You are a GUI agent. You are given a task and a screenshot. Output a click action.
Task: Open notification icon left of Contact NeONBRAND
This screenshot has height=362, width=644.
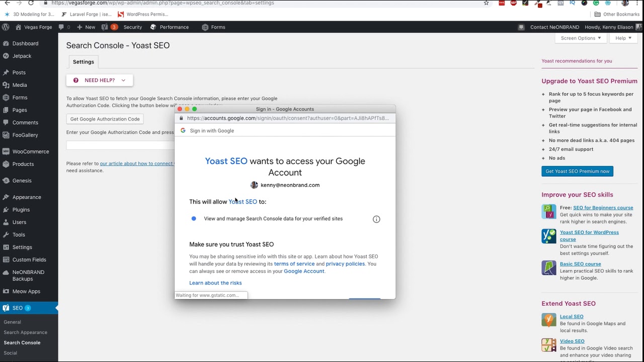coord(521,27)
